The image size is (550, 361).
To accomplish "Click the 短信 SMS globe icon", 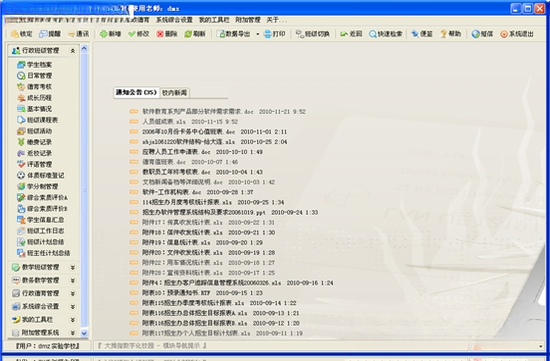I will coord(475,34).
